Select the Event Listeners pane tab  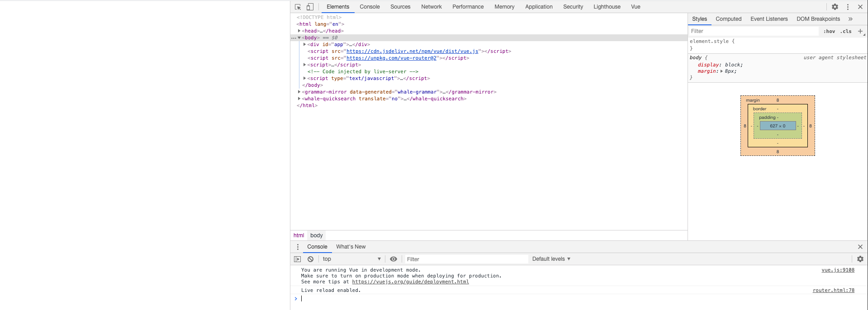pos(769,19)
